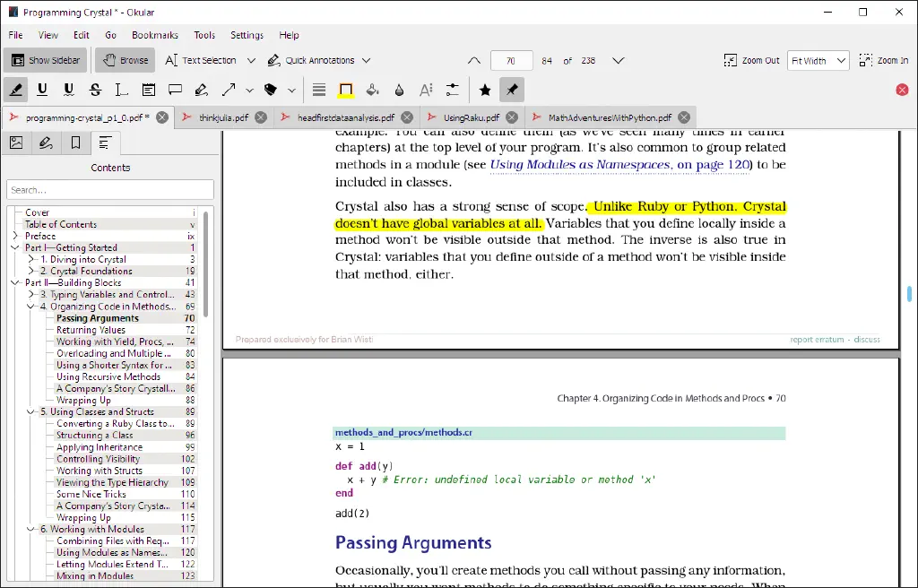Click the Quick Annotations button
This screenshot has width=918, height=588.
311,60
